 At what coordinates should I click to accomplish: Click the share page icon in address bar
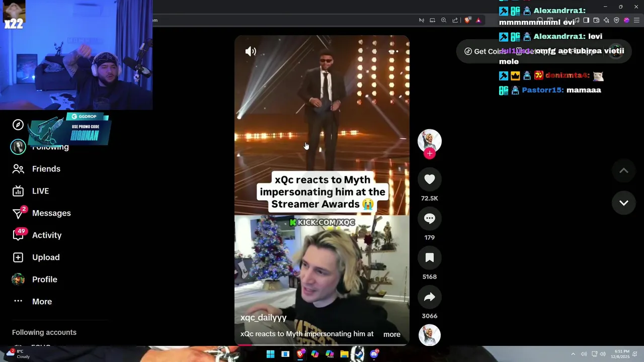tap(455, 20)
